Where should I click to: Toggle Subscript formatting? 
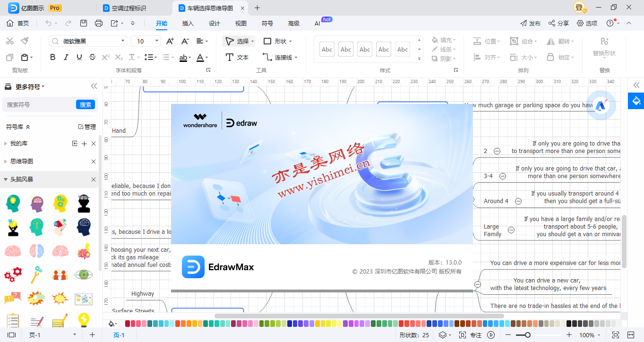point(119,57)
